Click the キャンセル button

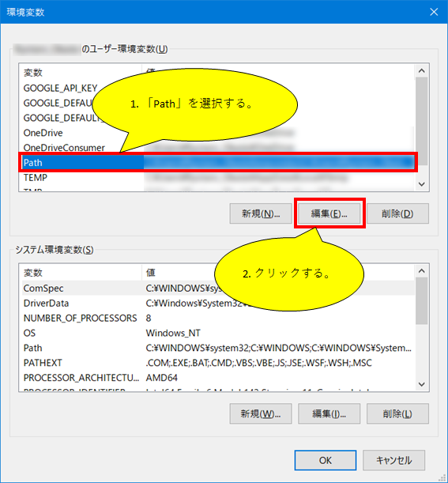393,460
